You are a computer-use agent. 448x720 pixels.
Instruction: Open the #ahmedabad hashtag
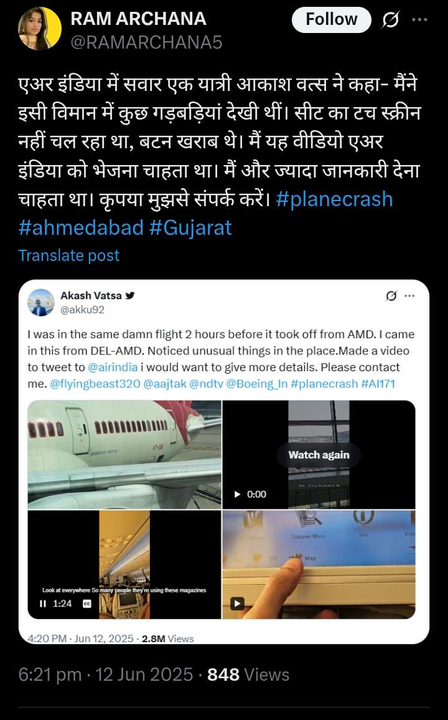(x=81, y=228)
